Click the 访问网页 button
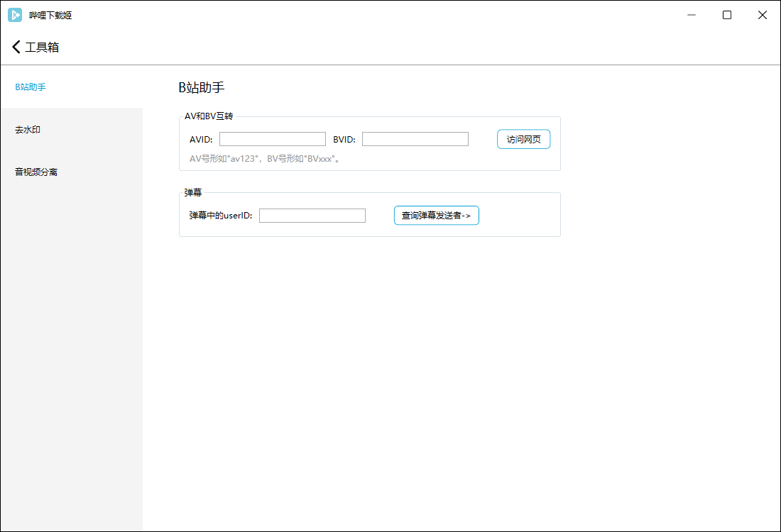The height and width of the screenshot is (532, 781). point(523,139)
